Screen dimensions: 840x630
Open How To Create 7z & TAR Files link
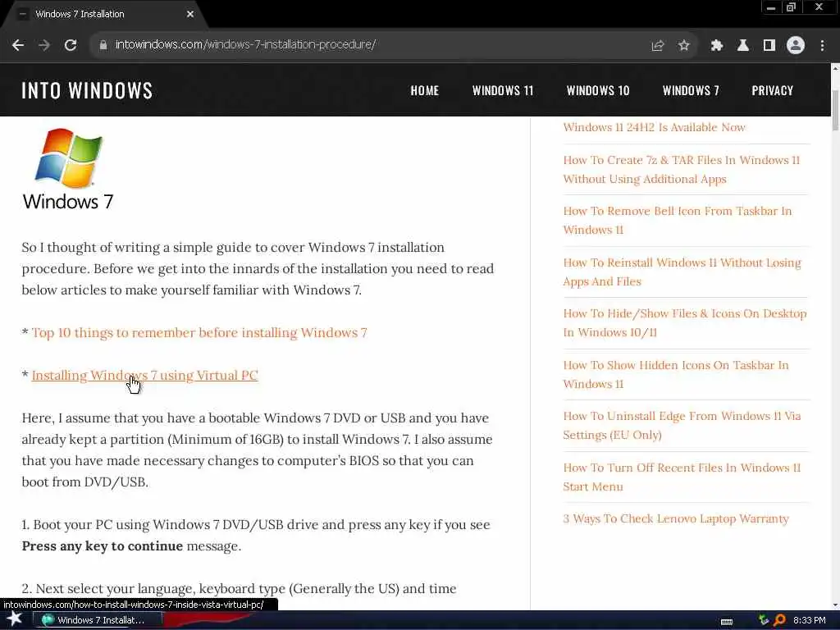(x=682, y=169)
